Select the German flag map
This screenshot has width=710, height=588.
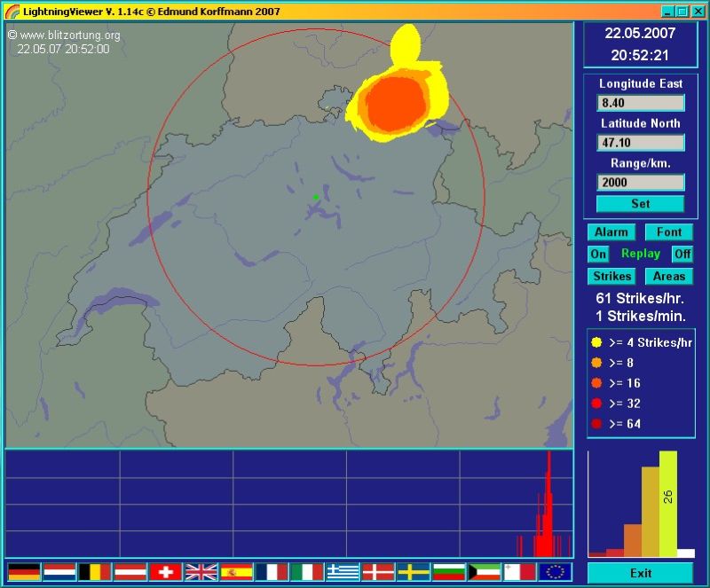[24, 572]
